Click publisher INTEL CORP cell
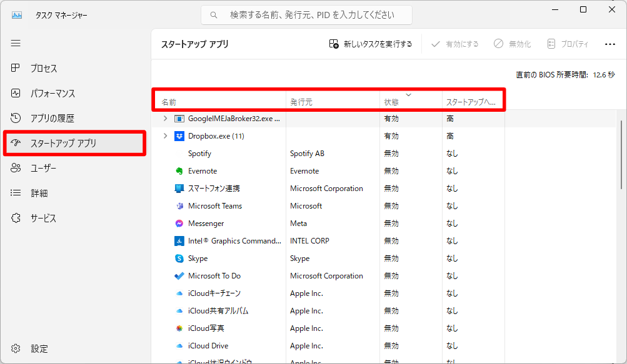The height and width of the screenshot is (364, 627). [309, 241]
